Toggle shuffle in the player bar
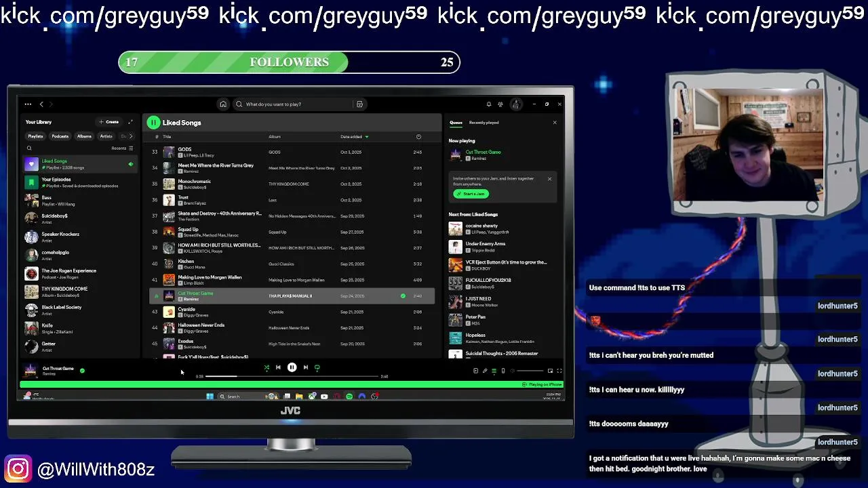Image resolution: width=868 pixels, height=488 pixels. (x=267, y=367)
